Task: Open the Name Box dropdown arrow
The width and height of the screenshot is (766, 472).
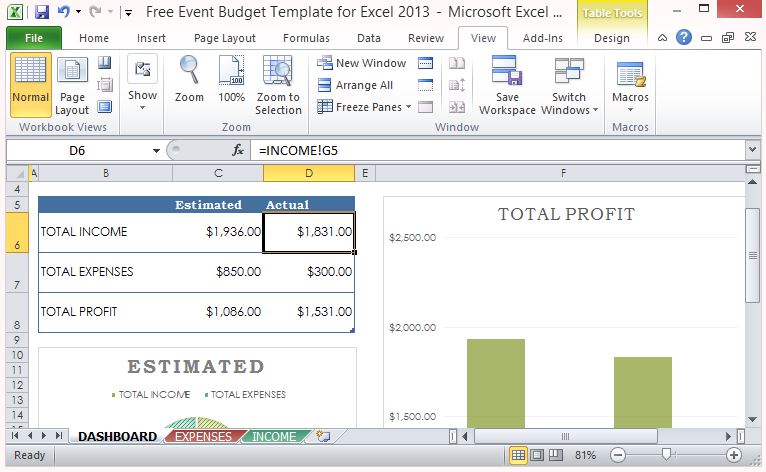Action: [x=156, y=150]
